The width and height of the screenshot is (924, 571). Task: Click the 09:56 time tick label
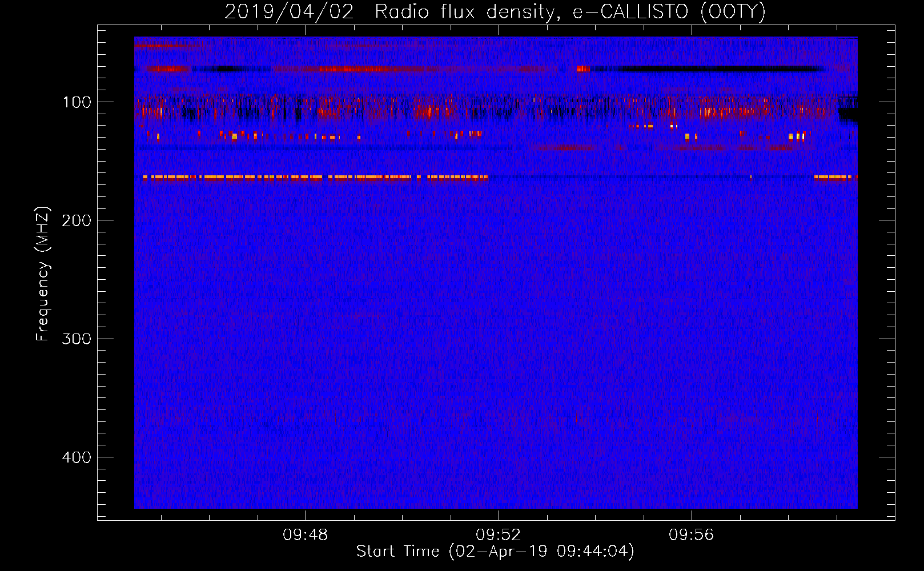pyautogui.click(x=691, y=534)
